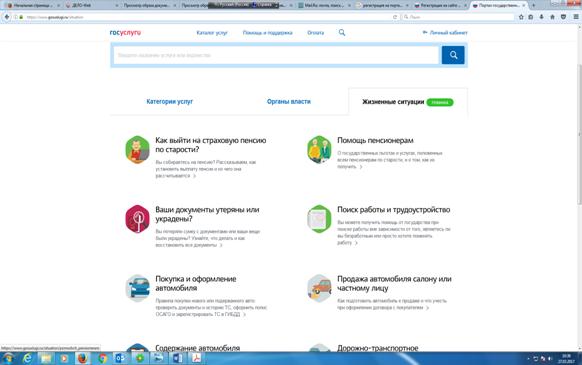582x365 pixels.
Task: Click the Gosuslugi logo
Action: pos(125,33)
